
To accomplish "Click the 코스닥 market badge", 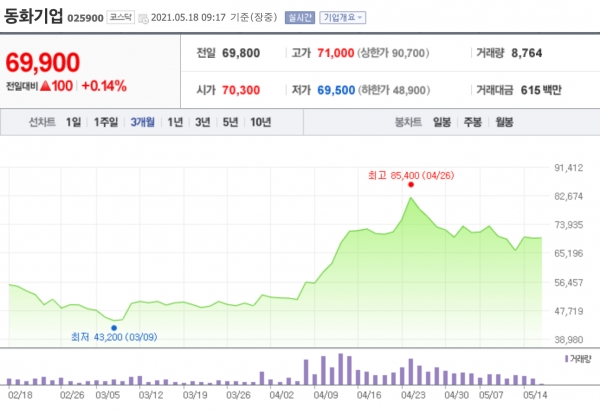I will [121, 17].
